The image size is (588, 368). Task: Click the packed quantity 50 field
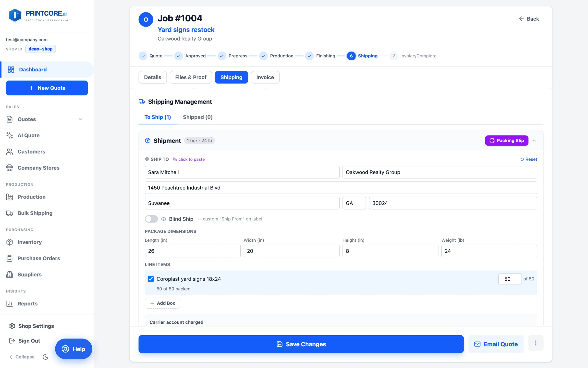[x=510, y=279]
